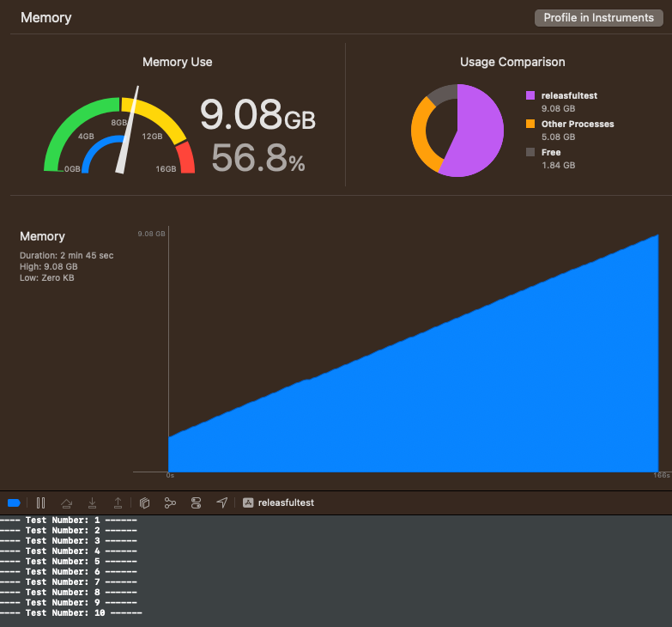672x627 pixels.
Task: Open the Debug View Hierarchy icon
Action: 144,502
